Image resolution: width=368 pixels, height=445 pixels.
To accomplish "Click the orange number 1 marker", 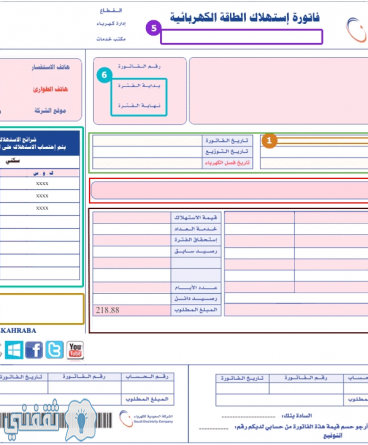I will (269, 140).
